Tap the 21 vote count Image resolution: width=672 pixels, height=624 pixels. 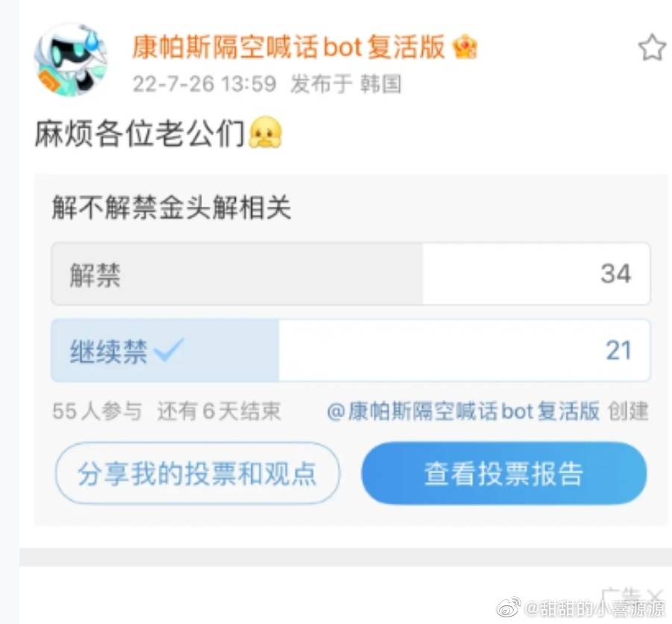tap(618, 350)
